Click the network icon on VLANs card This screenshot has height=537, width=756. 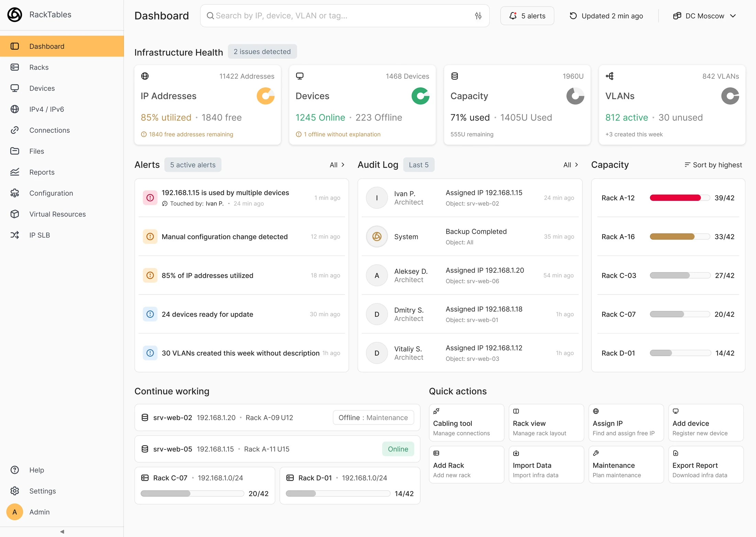tap(610, 76)
